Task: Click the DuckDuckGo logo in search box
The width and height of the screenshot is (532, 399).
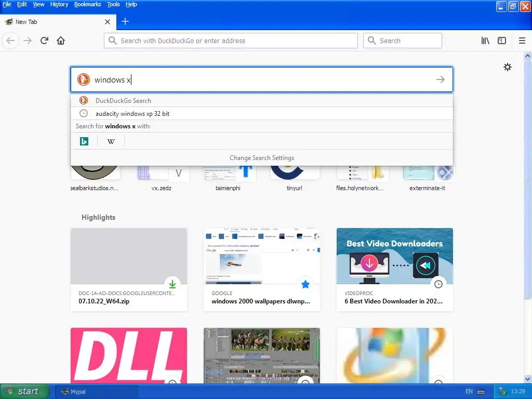Action: [x=84, y=79]
